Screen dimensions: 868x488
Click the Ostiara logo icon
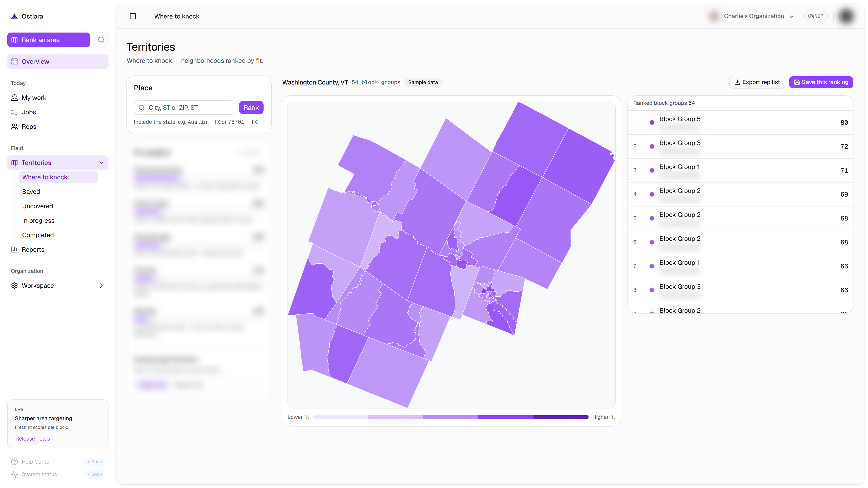pos(14,16)
